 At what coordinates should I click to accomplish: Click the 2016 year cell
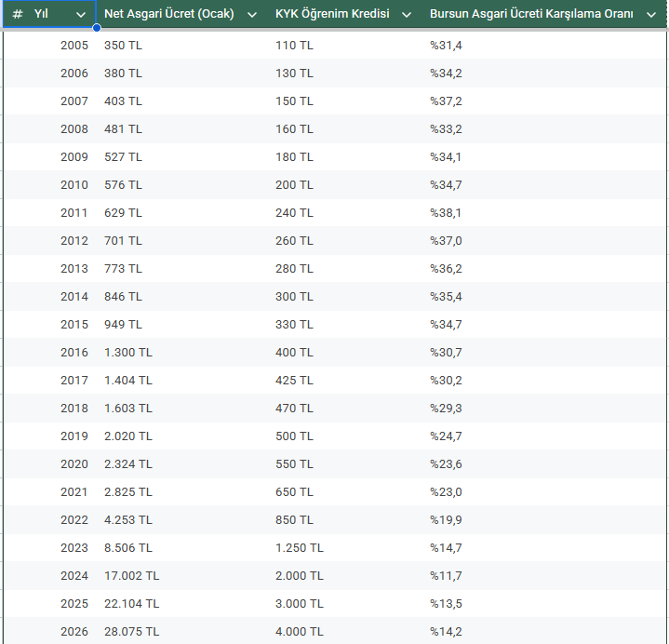[74, 353]
